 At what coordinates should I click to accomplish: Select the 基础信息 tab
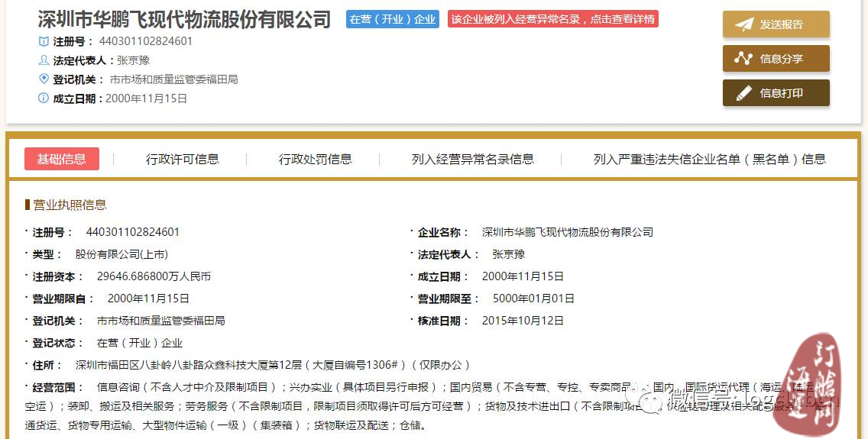tap(62, 160)
